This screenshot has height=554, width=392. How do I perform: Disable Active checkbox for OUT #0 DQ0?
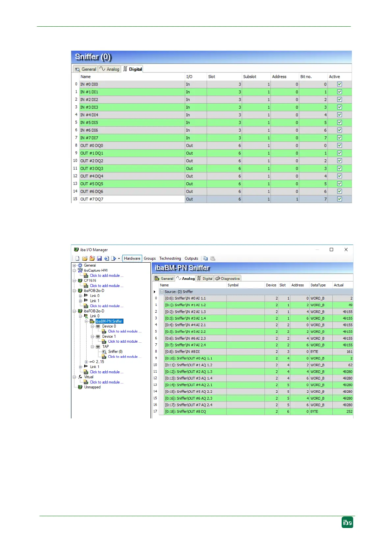339,145
